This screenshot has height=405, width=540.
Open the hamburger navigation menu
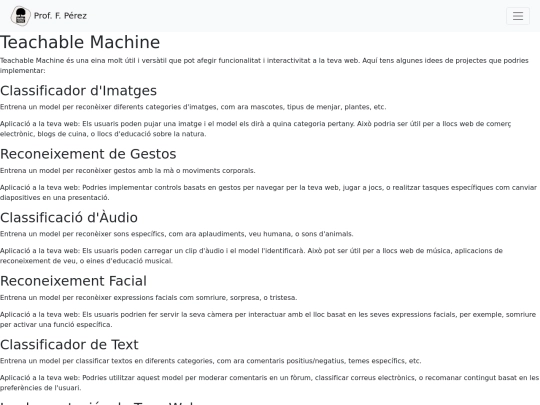(x=518, y=16)
